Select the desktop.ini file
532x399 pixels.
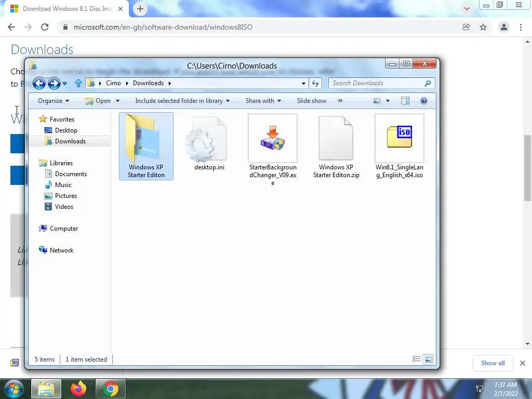(209, 143)
